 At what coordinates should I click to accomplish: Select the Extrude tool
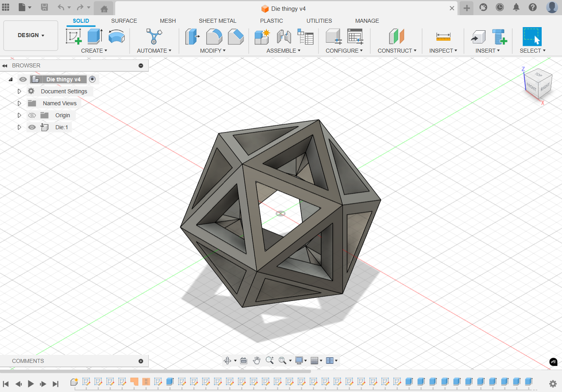(95, 37)
